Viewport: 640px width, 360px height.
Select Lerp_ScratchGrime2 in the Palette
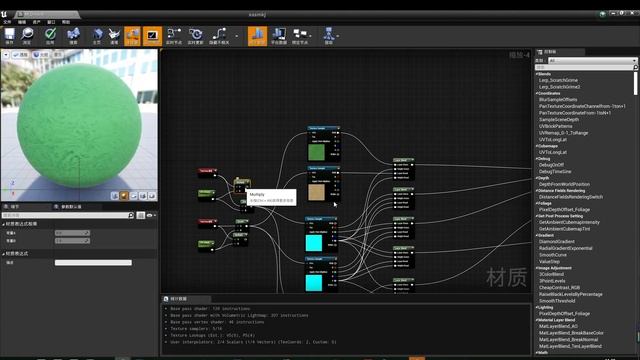click(x=559, y=87)
